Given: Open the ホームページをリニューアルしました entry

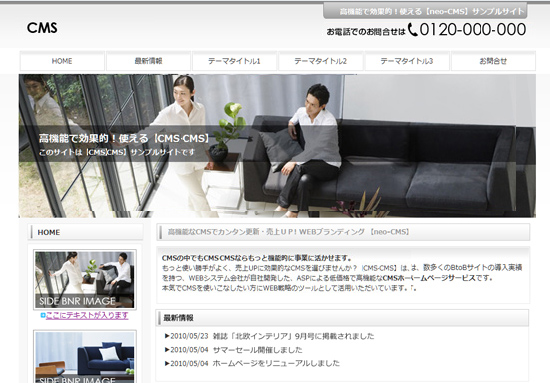Looking at the screenshot, I should 255,363.
